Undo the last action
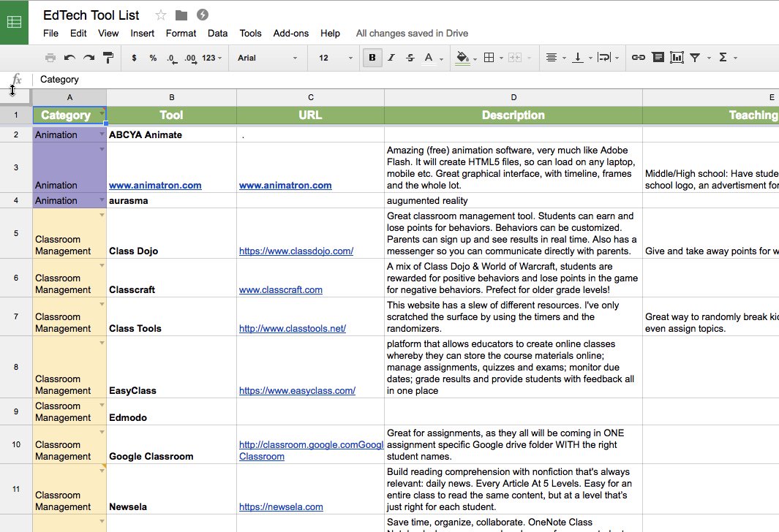 [69, 58]
